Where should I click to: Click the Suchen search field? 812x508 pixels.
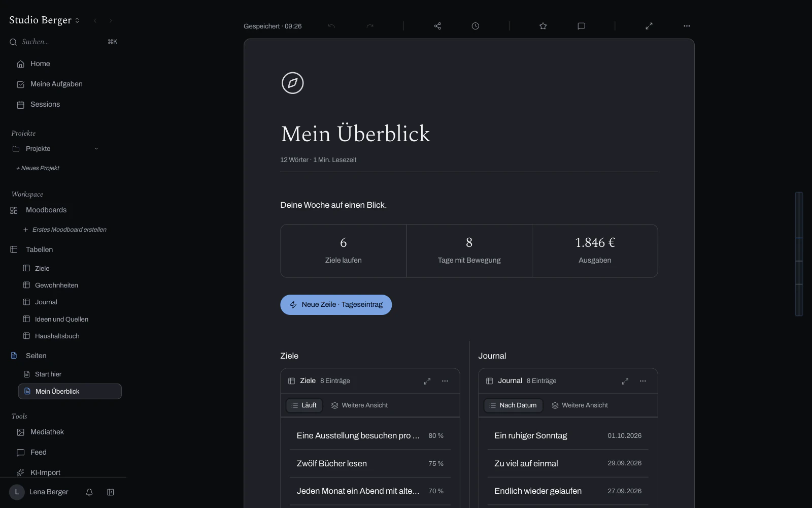63,42
